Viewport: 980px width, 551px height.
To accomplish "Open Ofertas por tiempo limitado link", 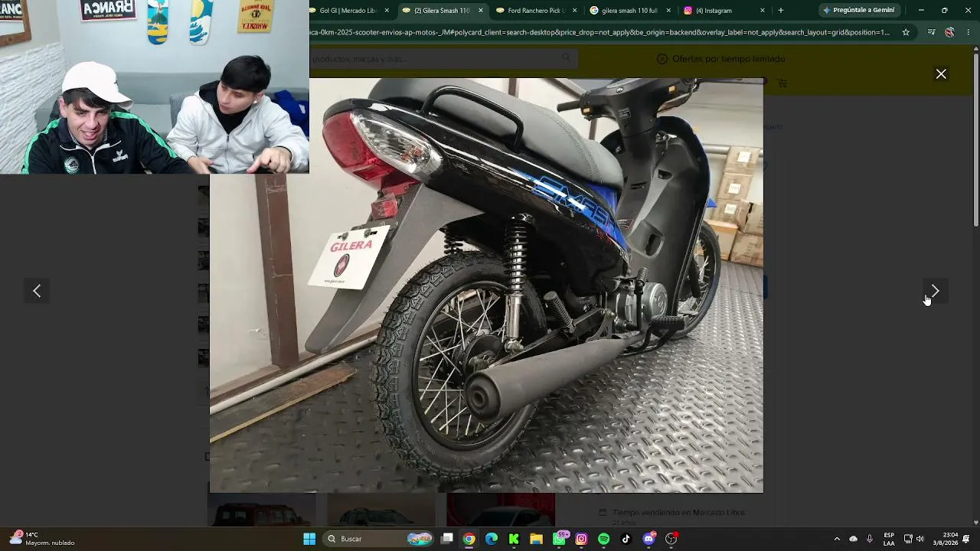I will pos(721,59).
